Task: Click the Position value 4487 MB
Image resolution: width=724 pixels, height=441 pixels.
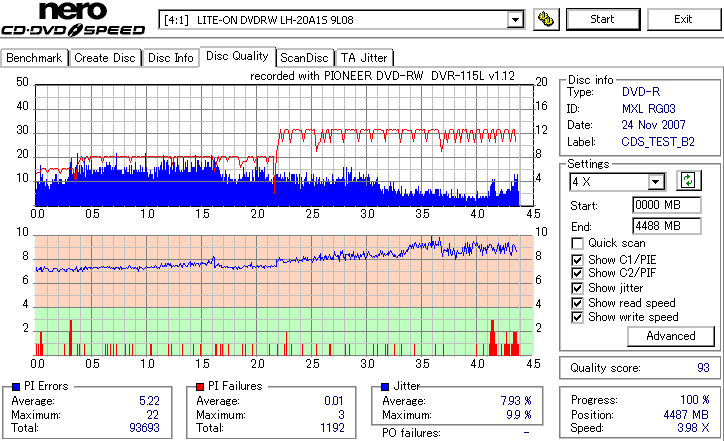Action: tap(686, 415)
